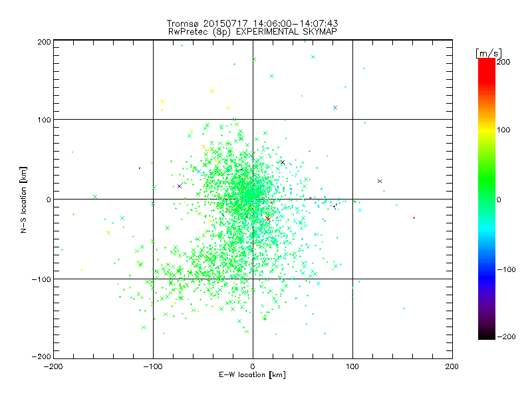Click the N-S axis tick label 200
Image resolution: width=532 pixels, height=399 pixels.
[x=44, y=42]
